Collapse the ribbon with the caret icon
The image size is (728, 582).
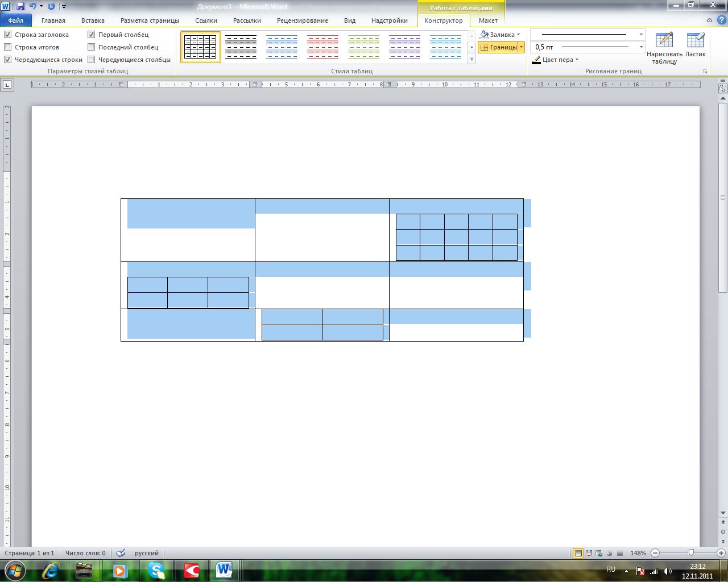tap(709, 20)
